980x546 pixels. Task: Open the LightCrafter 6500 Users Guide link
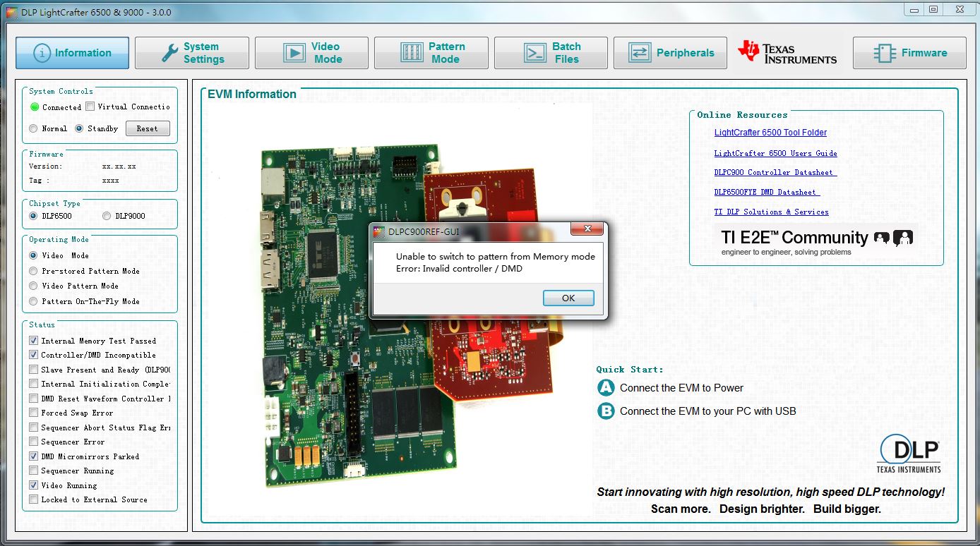[x=775, y=153]
